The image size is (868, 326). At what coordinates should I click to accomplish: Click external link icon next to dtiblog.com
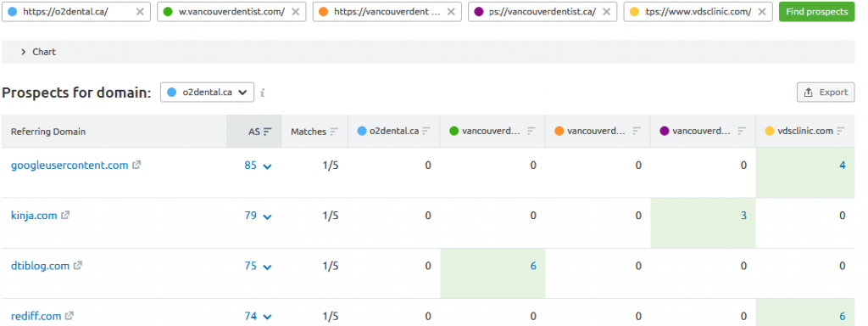click(x=77, y=266)
